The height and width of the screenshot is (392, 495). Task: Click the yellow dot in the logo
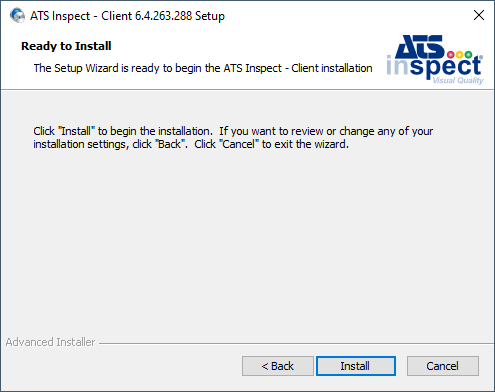tap(460, 54)
